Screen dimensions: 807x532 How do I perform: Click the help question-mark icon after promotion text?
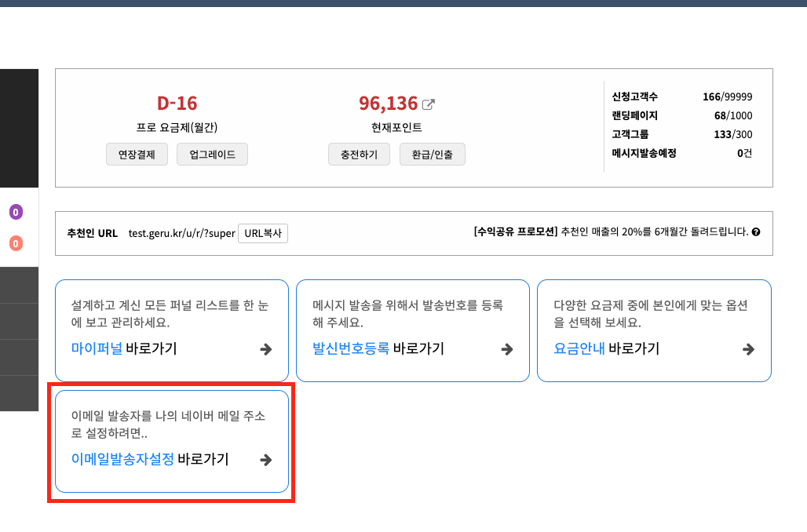pyautogui.click(x=755, y=232)
